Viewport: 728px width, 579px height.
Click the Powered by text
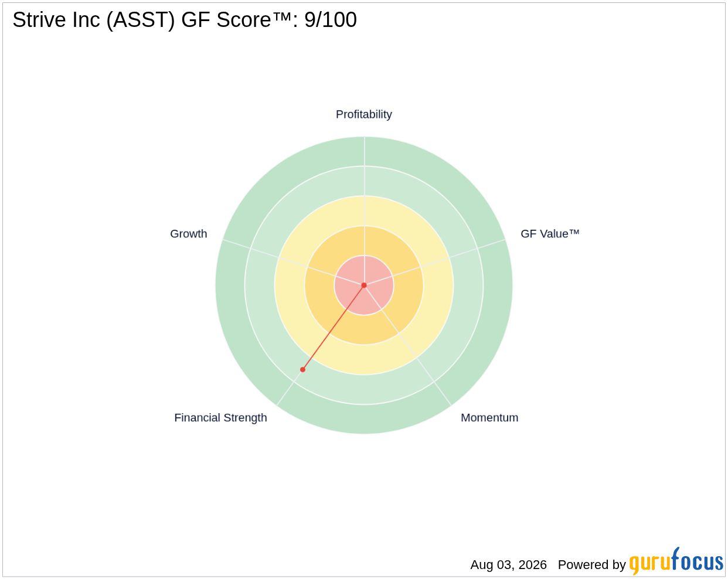(591, 565)
